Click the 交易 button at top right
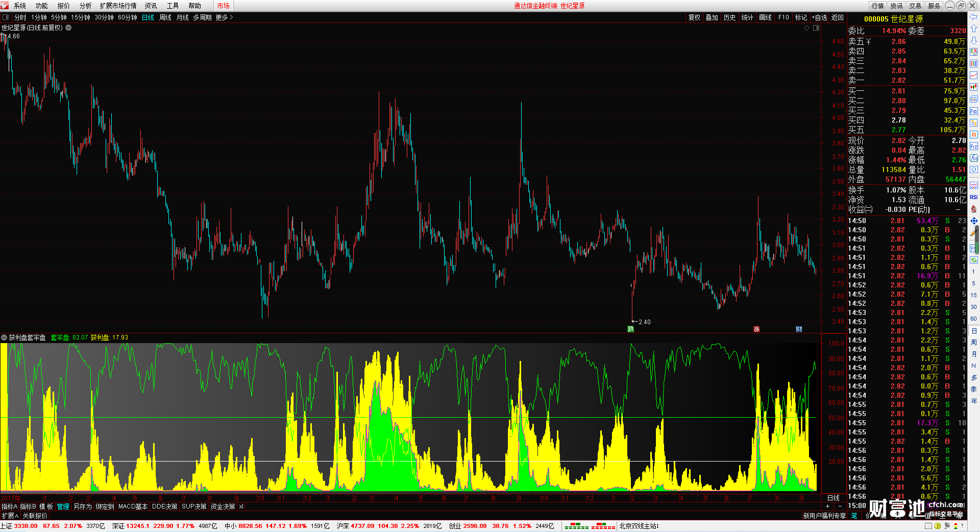The image size is (980, 532). pyautogui.click(x=915, y=6)
